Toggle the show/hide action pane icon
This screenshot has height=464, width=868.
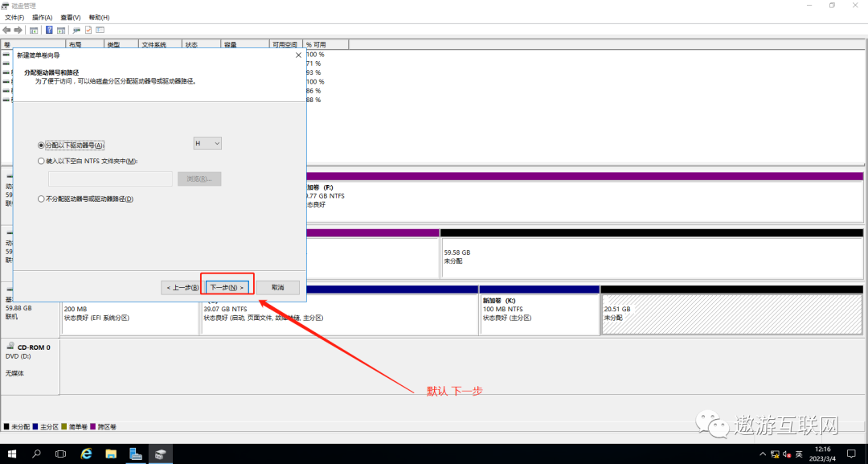pos(61,30)
